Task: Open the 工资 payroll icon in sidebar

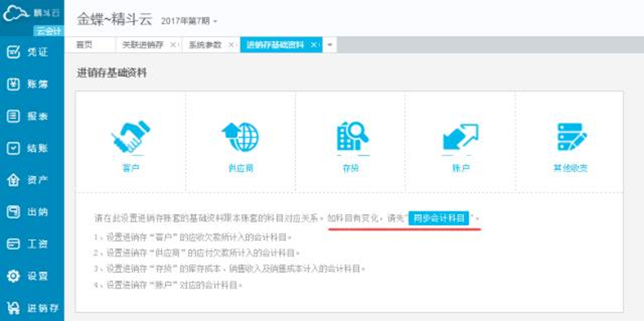Action: click(14, 244)
